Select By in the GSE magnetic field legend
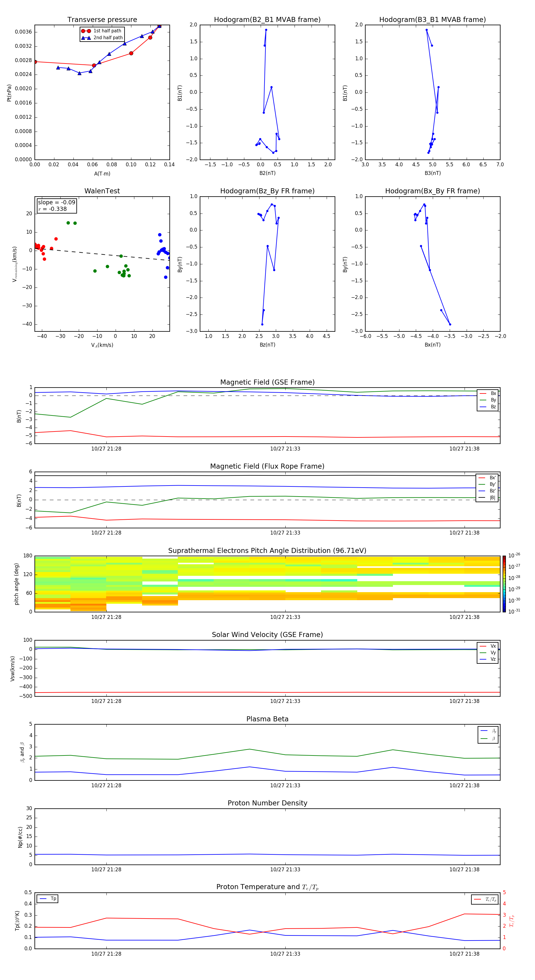This screenshot has height=980, width=535. [x=488, y=400]
